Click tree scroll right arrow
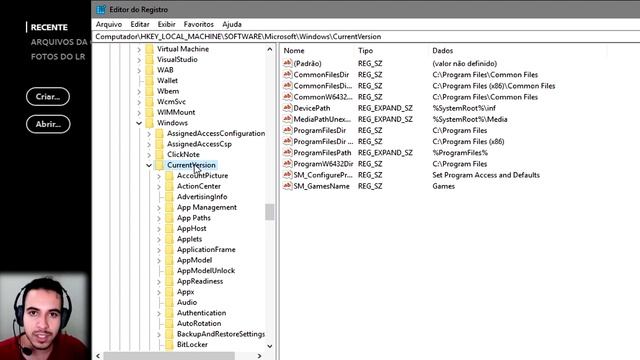The image size is (640, 360). (259, 356)
